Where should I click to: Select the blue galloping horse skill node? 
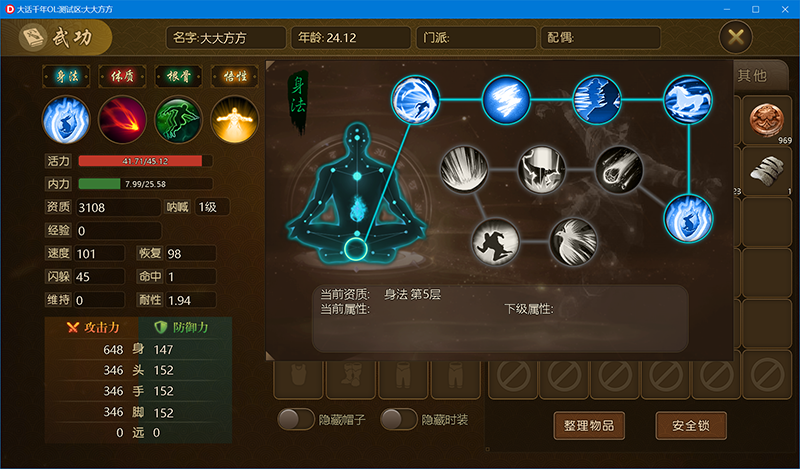click(687, 100)
